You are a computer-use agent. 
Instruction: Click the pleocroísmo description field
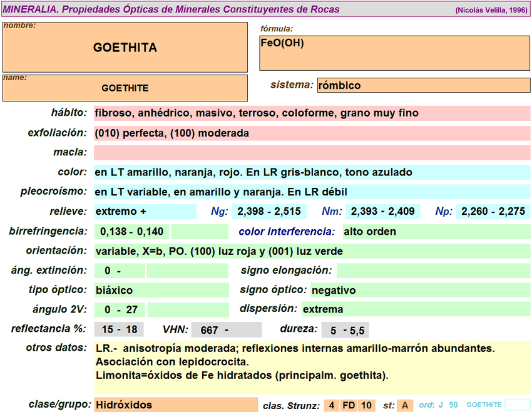[x=312, y=192]
